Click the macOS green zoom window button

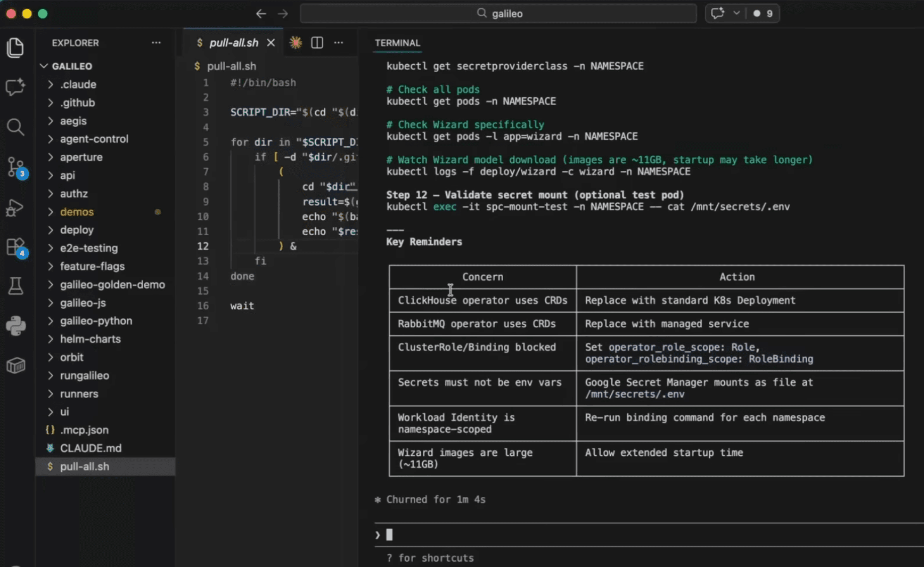click(43, 14)
